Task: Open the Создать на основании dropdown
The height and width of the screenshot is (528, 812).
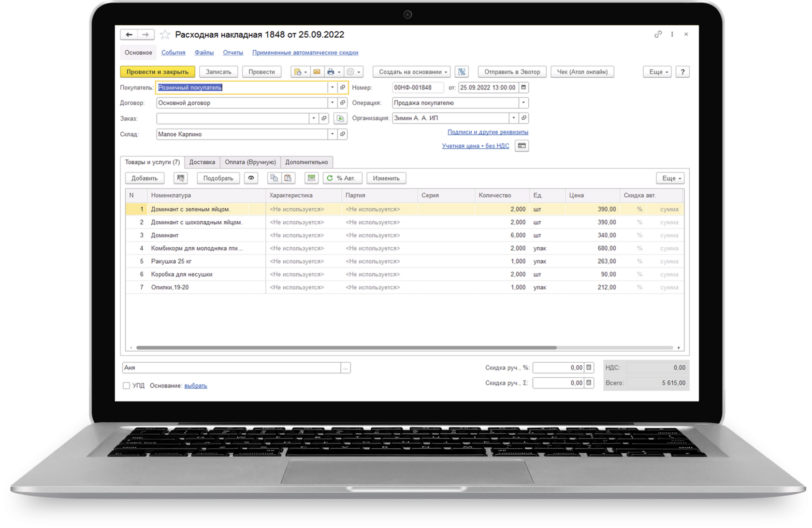Action: [x=412, y=72]
